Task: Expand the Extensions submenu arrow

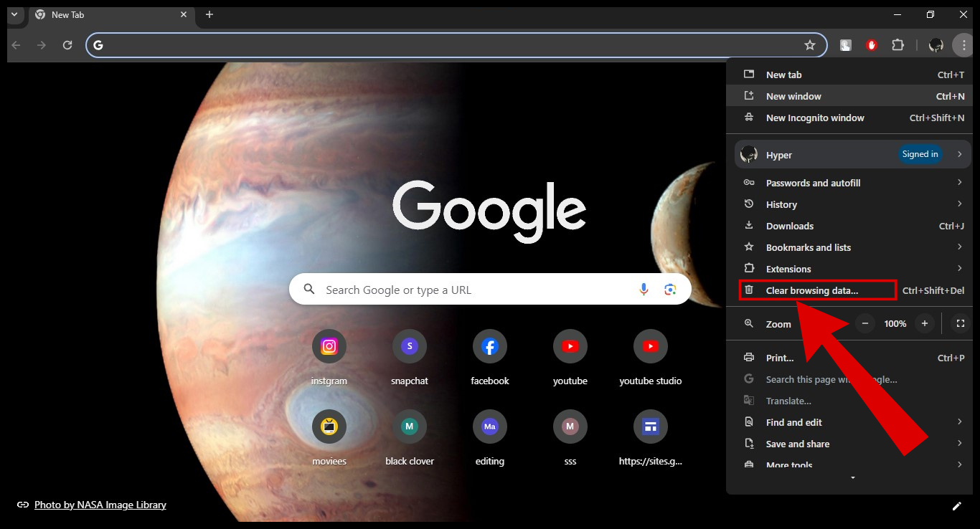Action: [959, 269]
